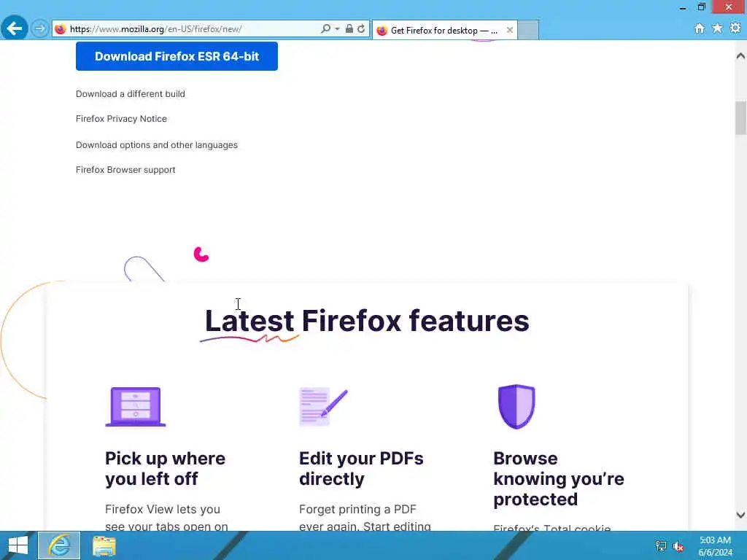This screenshot has width=747, height=560.
Task: Click the Firefox favicon in address bar
Action: (60, 29)
